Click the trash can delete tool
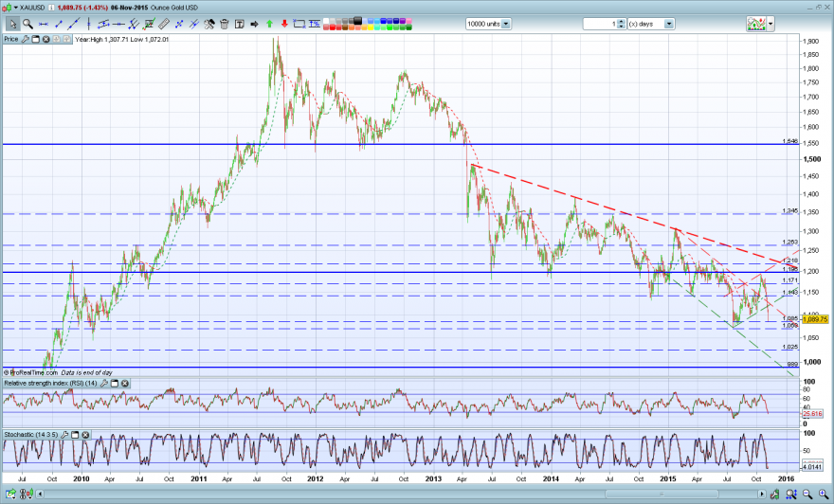 click(224, 24)
